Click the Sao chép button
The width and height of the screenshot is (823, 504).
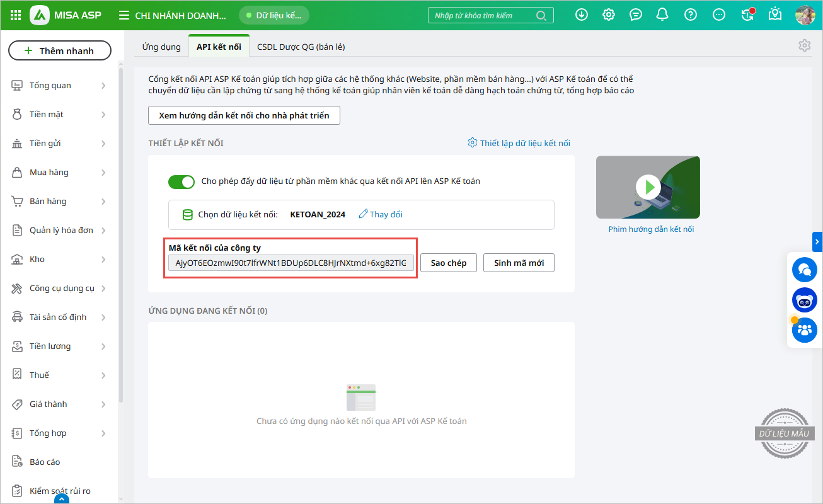pos(449,263)
